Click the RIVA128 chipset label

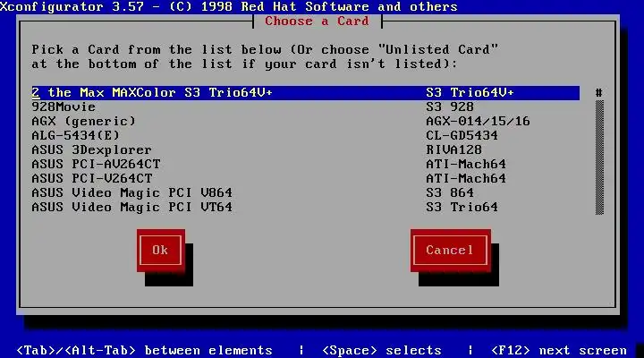click(x=453, y=150)
